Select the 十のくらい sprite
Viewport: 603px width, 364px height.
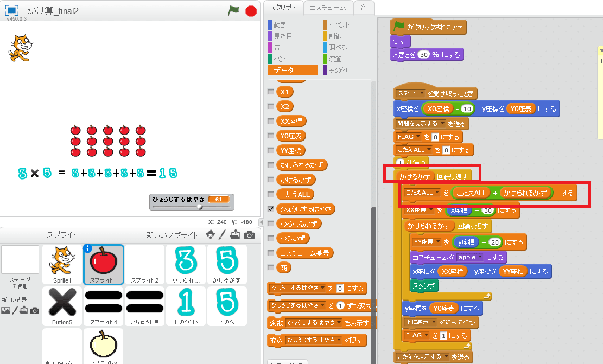point(186,306)
